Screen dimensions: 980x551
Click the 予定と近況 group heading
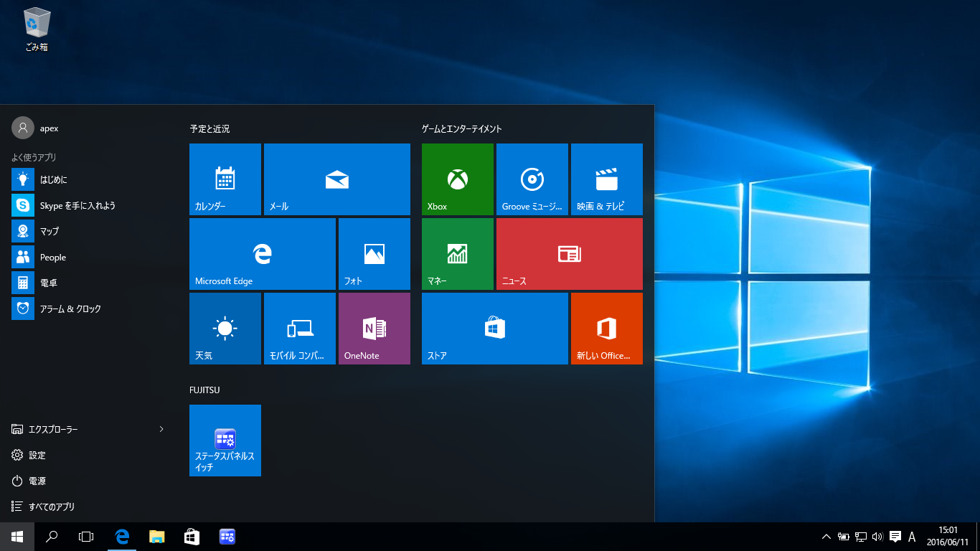(x=209, y=129)
